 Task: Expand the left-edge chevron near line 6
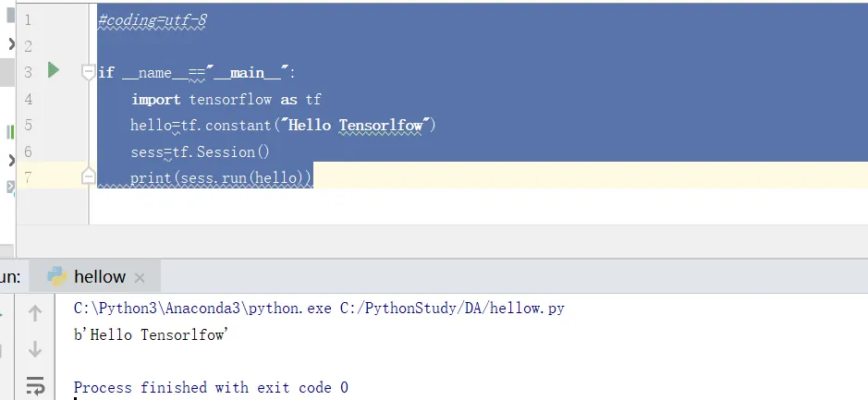[11, 161]
